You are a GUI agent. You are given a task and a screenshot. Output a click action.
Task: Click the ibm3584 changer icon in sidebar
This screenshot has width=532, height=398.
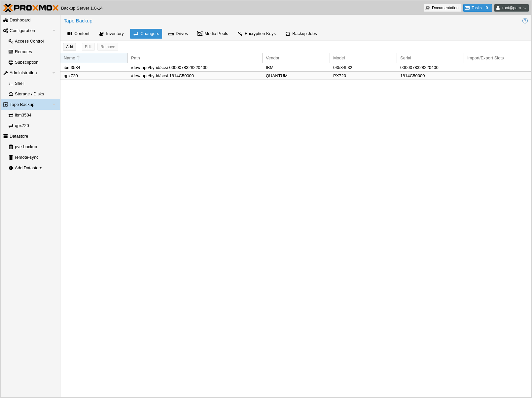pyautogui.click(x=11, y=115)
